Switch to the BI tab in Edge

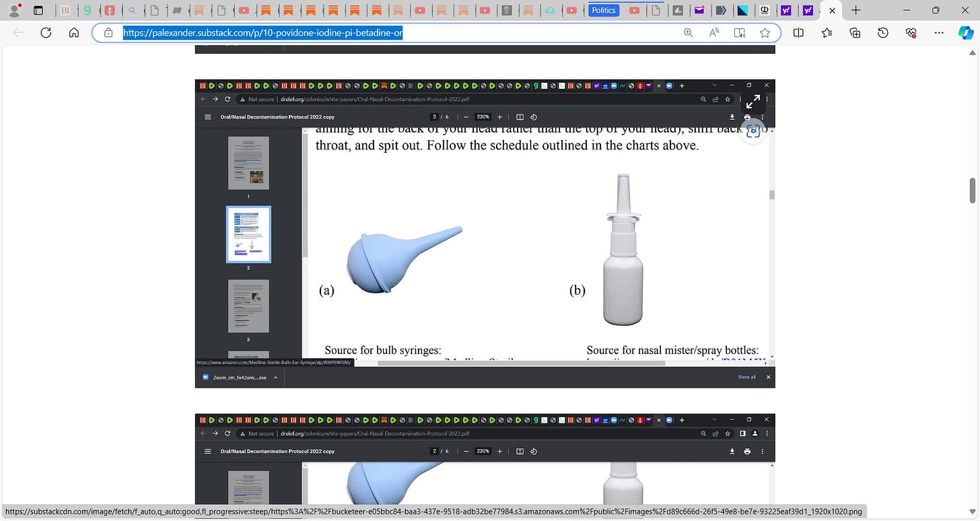(65, 10)
